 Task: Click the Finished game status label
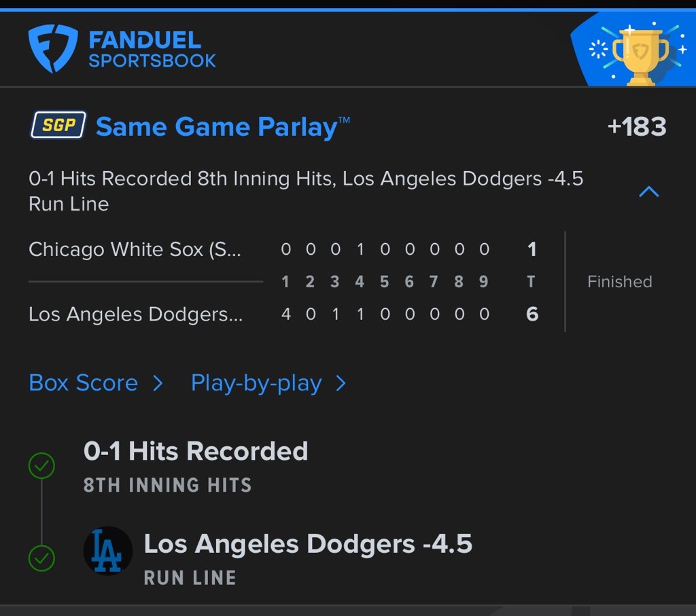tap(619, 282)
